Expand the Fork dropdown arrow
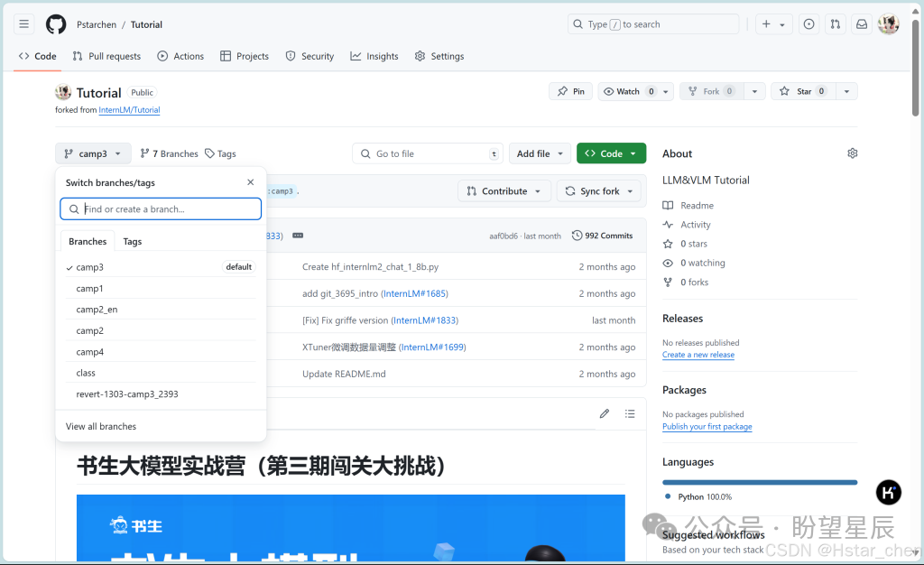 [754, 91]
